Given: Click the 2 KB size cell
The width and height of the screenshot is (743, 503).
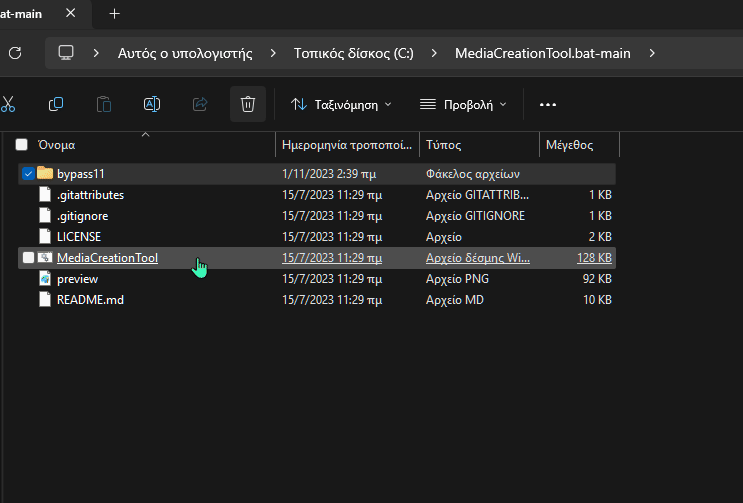Looking at the screenshot, I should point(600,237).
